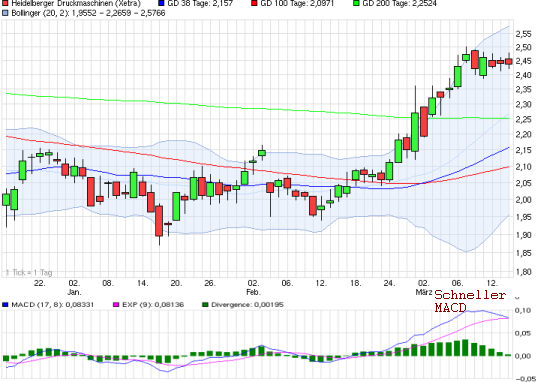Select the 'Divergence: 0,00195' label
Image resolution: width=541 pixels, height=382 pixels.
247,305
